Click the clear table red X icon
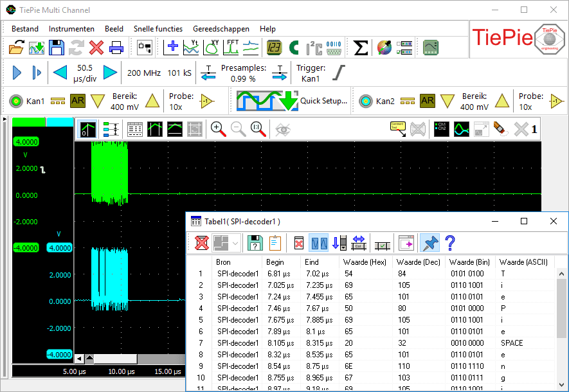Viewport: 569px width, 392px height. (x=201, y=243)
